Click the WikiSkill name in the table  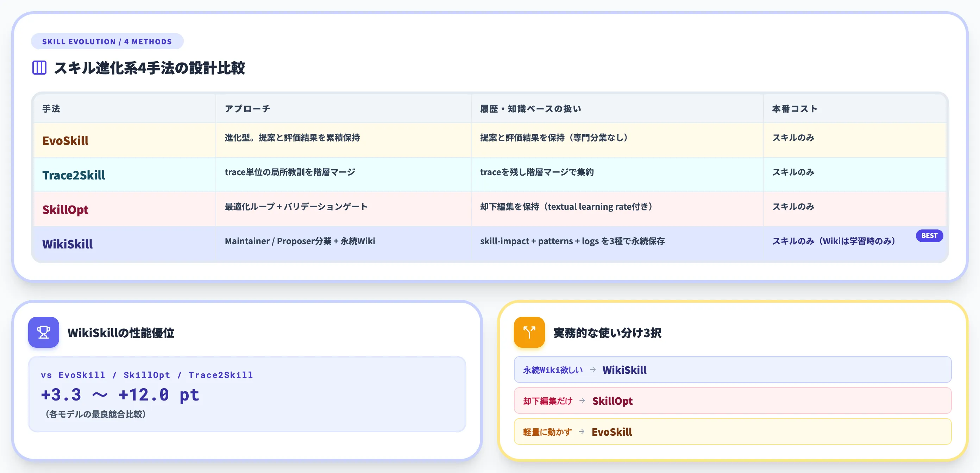(x=67, y=244)
